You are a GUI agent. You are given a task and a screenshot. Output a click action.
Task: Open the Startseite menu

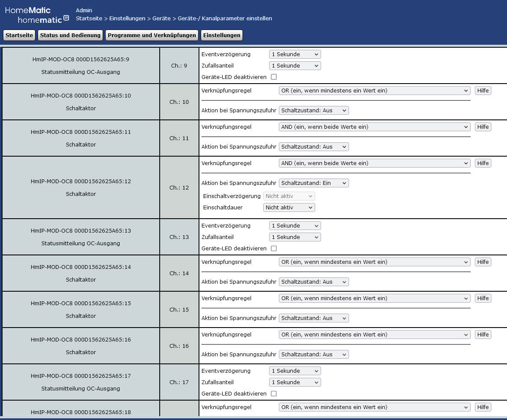(19, 35)
